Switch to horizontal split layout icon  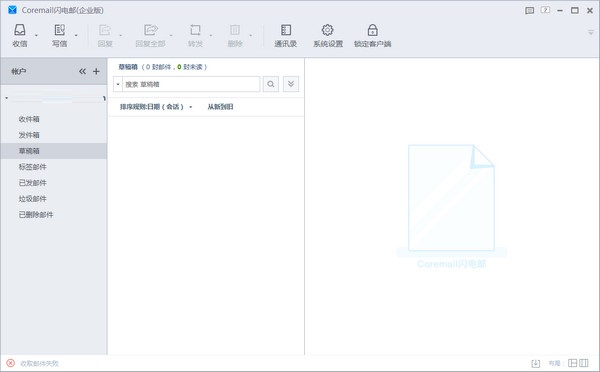tap(572, 363)
